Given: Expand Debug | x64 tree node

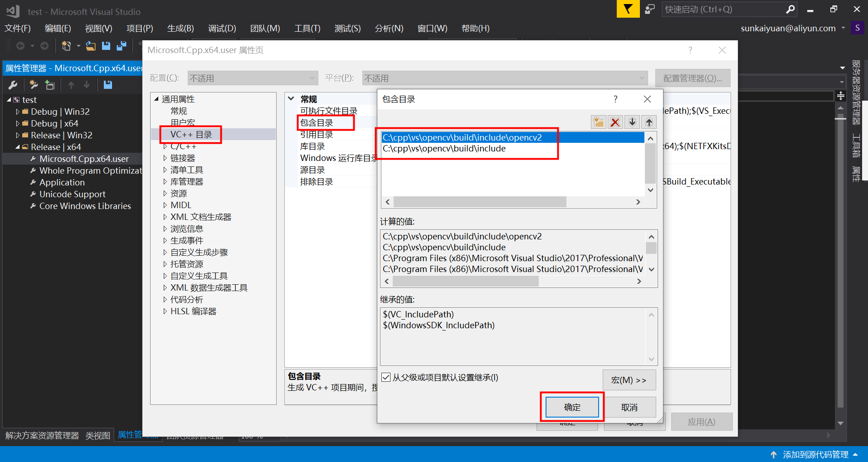Looking at the screenshot, I should tap(18, 123).
